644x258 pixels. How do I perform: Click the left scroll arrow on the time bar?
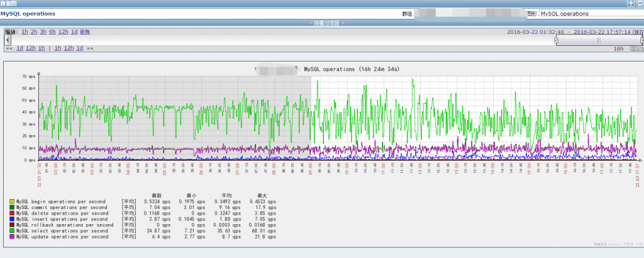tap(8, 40)
